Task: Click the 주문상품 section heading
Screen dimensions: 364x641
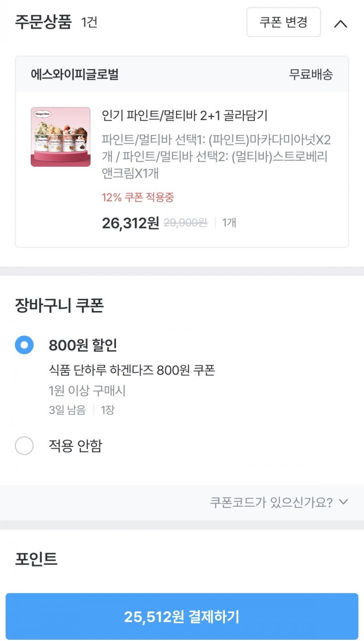Action: pos(43,22)
